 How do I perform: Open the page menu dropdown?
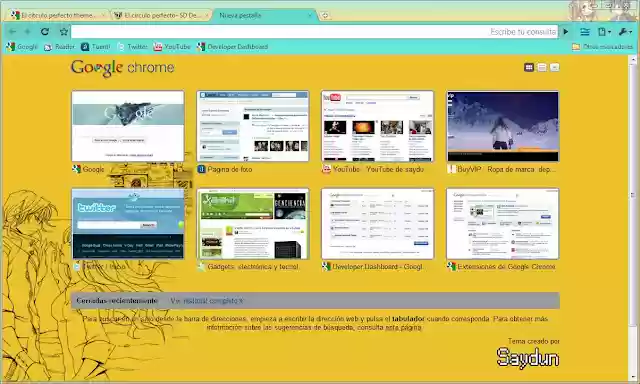(x=604, y=31)
